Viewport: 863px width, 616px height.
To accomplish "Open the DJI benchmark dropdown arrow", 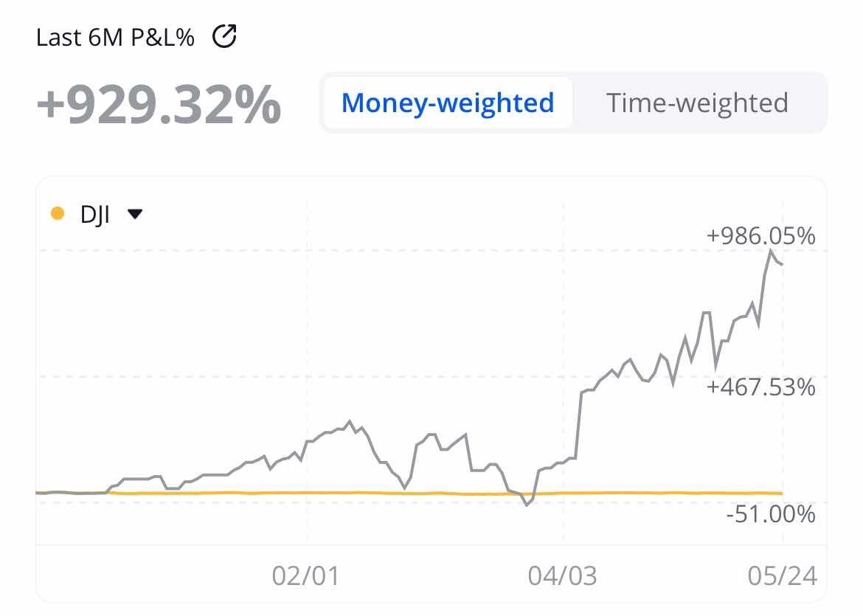I will point(134,214).
